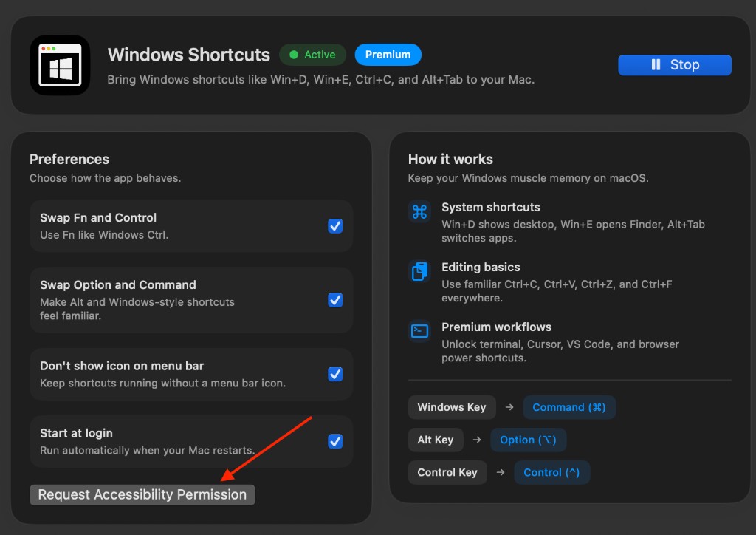Stop the Windows Shortcuts service

coord(675,64)
